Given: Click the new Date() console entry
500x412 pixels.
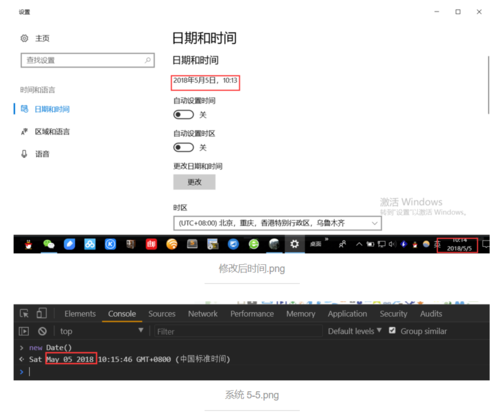Looking at the screenshot, I should tap(50, 348).
